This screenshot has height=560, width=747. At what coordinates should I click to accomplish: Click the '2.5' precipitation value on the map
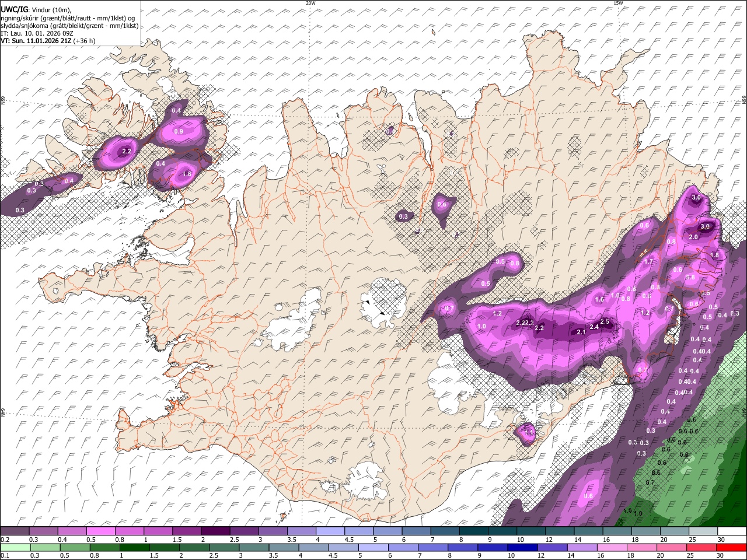click(x=605, y=321)
